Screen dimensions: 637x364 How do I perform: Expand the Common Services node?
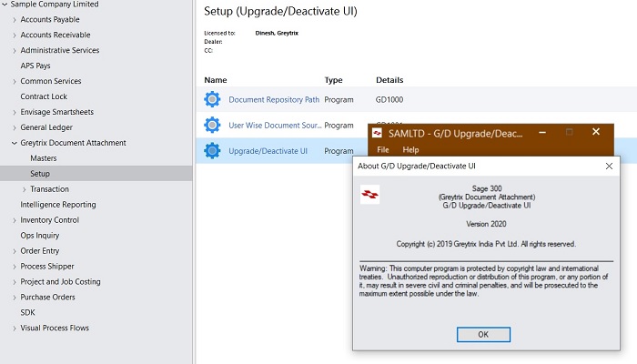[x=15, y=81]
